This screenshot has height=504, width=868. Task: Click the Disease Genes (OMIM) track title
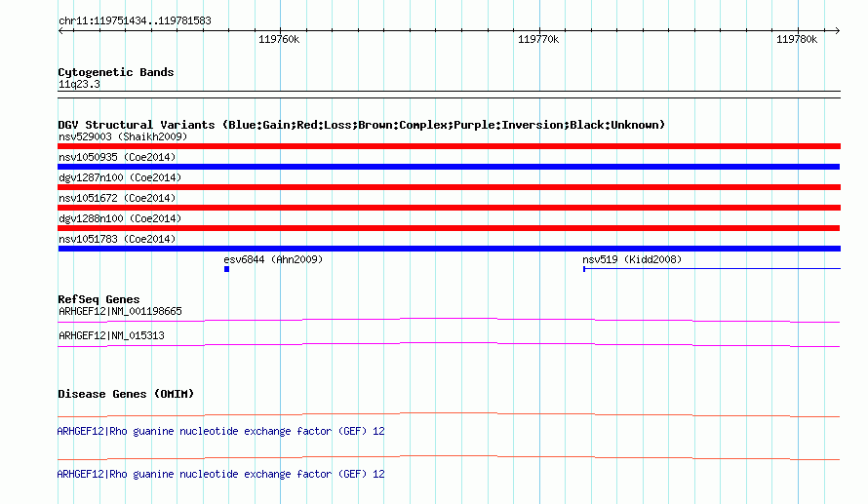click(126, 394)
